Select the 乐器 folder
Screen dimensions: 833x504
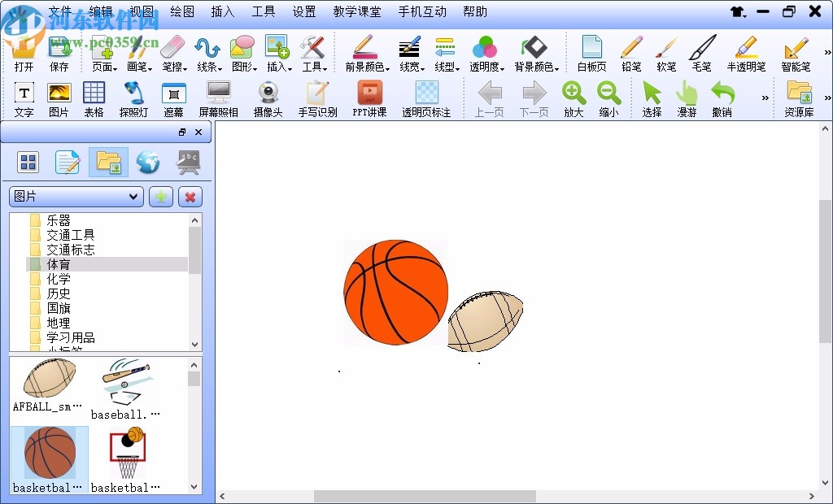[58, 220]
